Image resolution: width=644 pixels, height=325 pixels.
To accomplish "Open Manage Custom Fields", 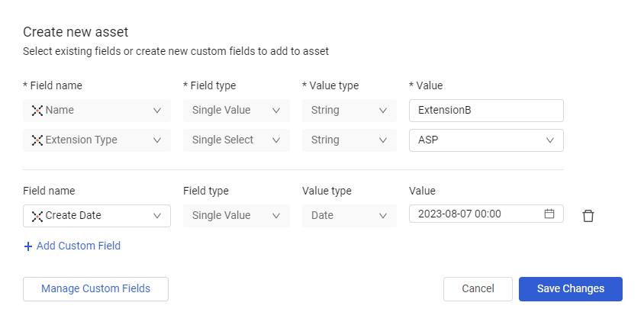I will [x=95, y=289].
